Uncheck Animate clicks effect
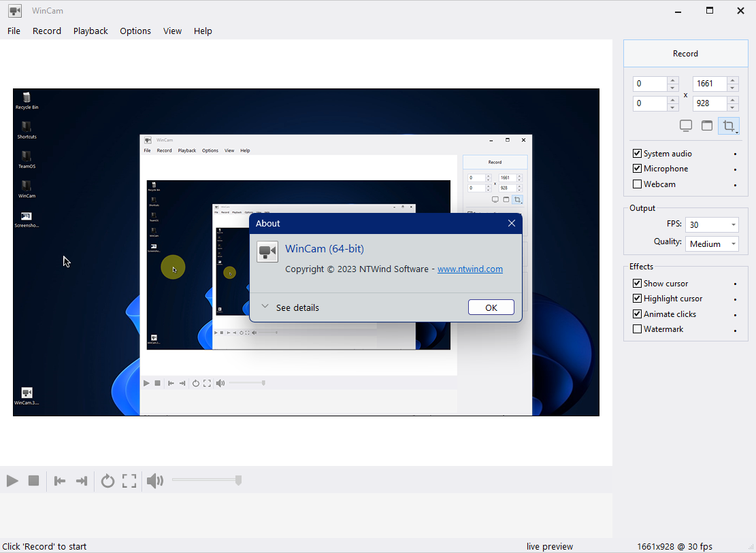 [637, 314]
